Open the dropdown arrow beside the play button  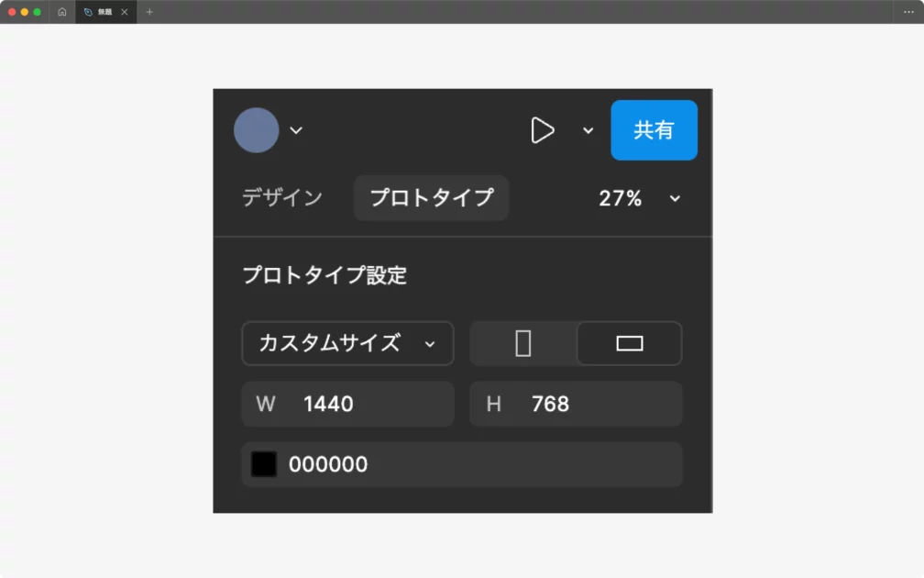click(588, 130)
